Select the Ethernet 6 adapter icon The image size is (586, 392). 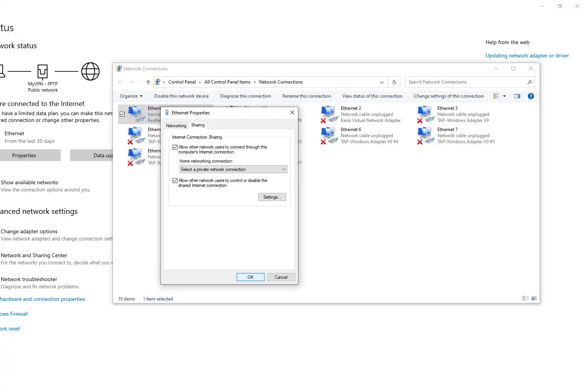point(329,136)
